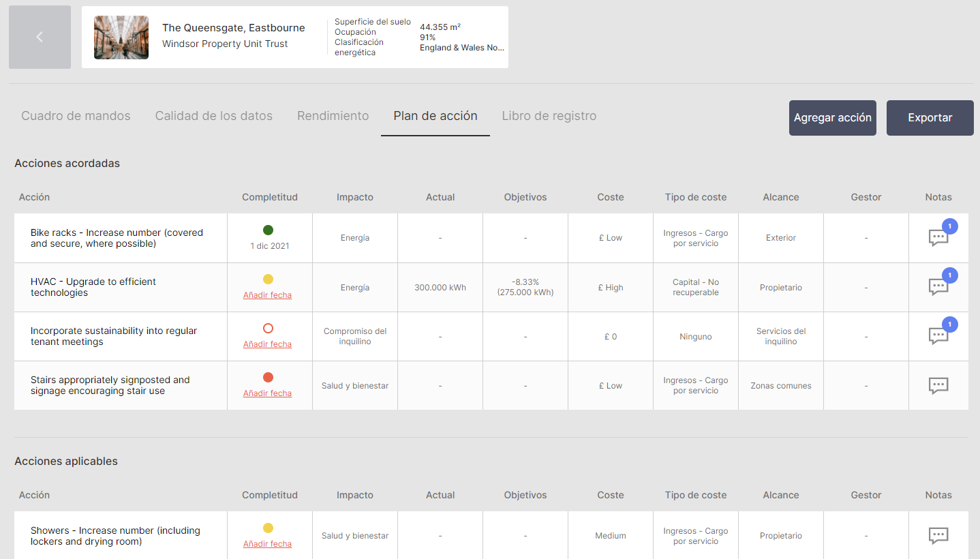The image size is (980, 559).
Task: Open the Calidad de los datos tab
Action: 213,116
